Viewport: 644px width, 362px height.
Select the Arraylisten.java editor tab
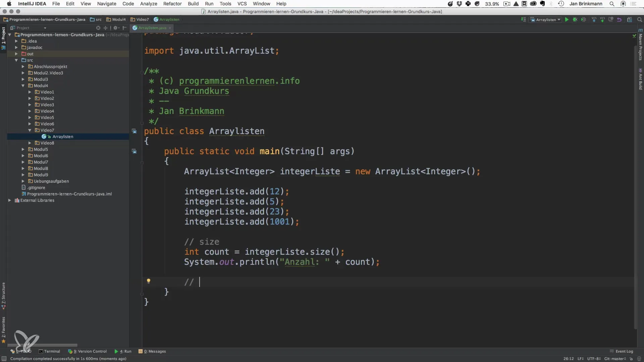(152, 28)
